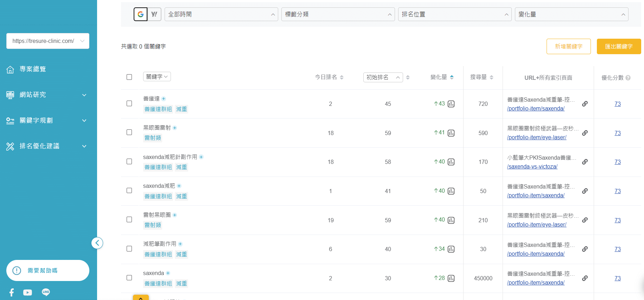Screen dimensions: 644x300
Task: Click the plus icon next to saxenda減肥
Action: (179, 186)
